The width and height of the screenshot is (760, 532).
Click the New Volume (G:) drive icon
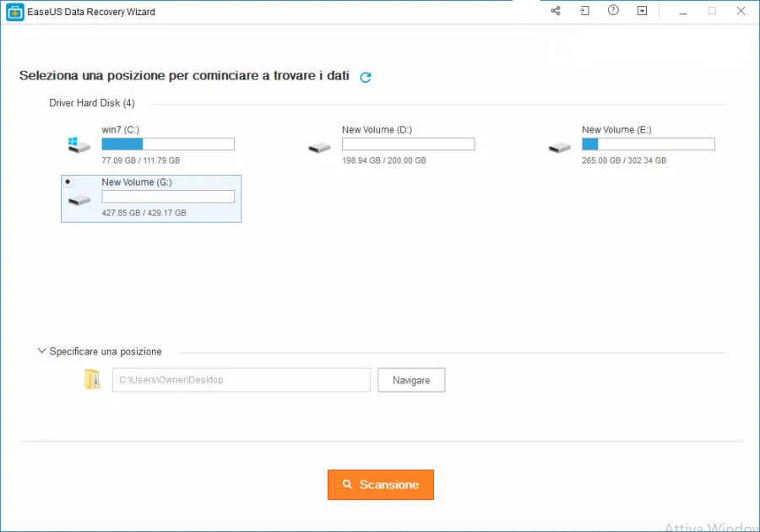(x=79, y=200)
